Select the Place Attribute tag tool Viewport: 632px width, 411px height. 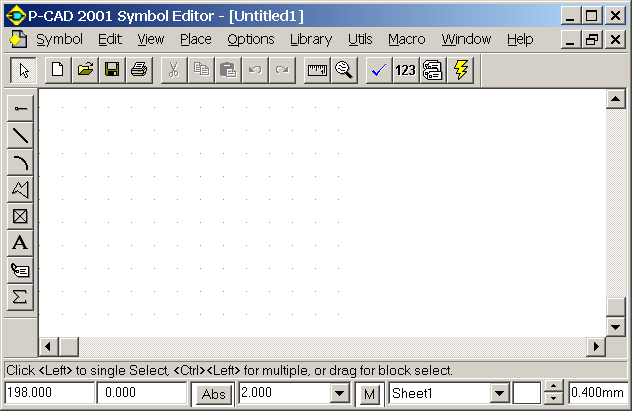(x=20, y=270)
